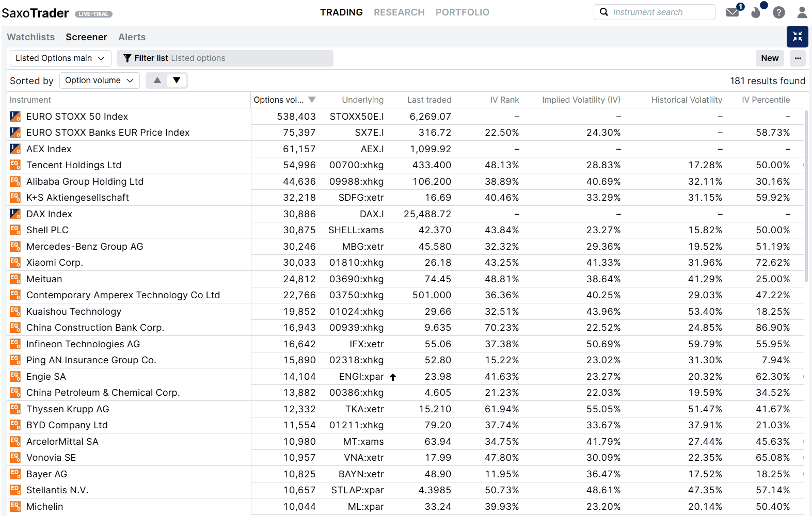Click the IV Rank column header
Viewport: 812px width, 516px height.
click(505, 100)
